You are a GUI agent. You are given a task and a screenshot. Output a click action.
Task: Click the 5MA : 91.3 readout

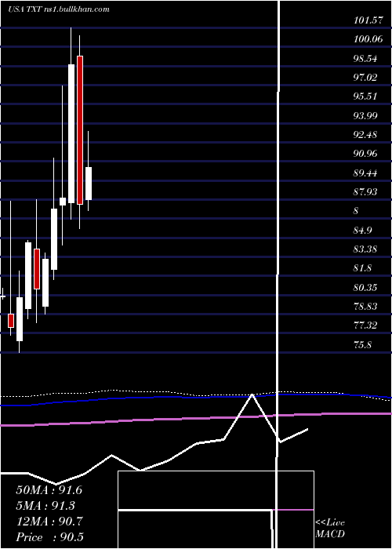point(45,506)
